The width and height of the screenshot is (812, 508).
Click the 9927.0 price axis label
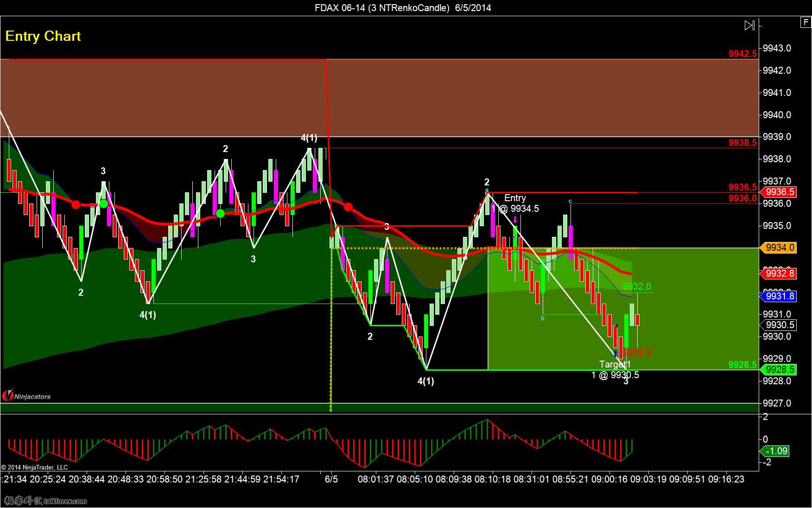tap(777, 403)
